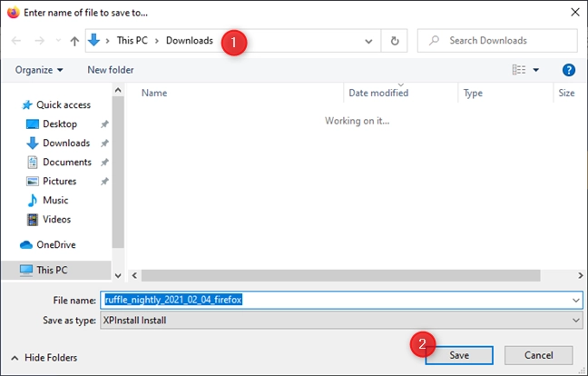Sort by the Type column
Image resolution: width=588 pixels, height=376 pixels.
[473, 93]
